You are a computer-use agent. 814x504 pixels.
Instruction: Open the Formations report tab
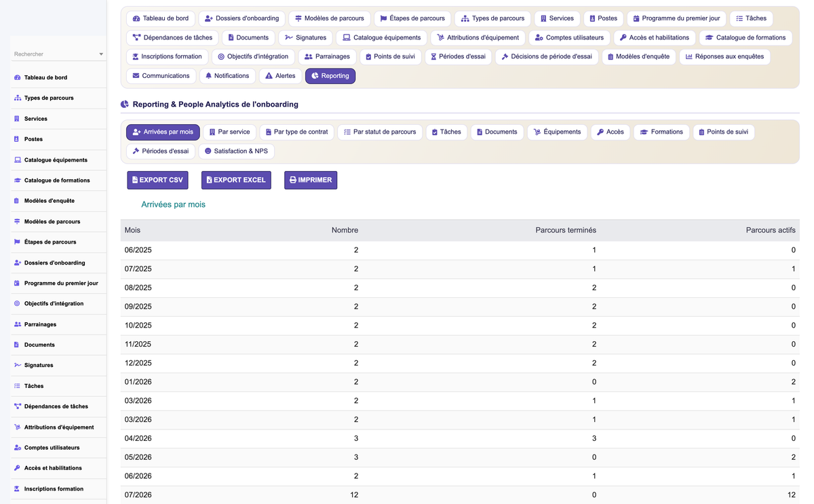point(661,132)
